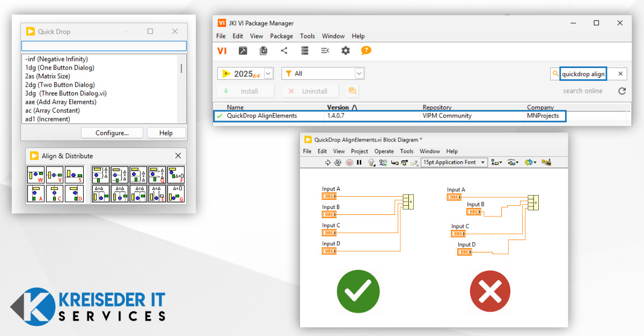Click the Run arrow in block diagram toolbar
This screenshot has height=336, width=644.
pyautogui.click(x=328, y=162)
